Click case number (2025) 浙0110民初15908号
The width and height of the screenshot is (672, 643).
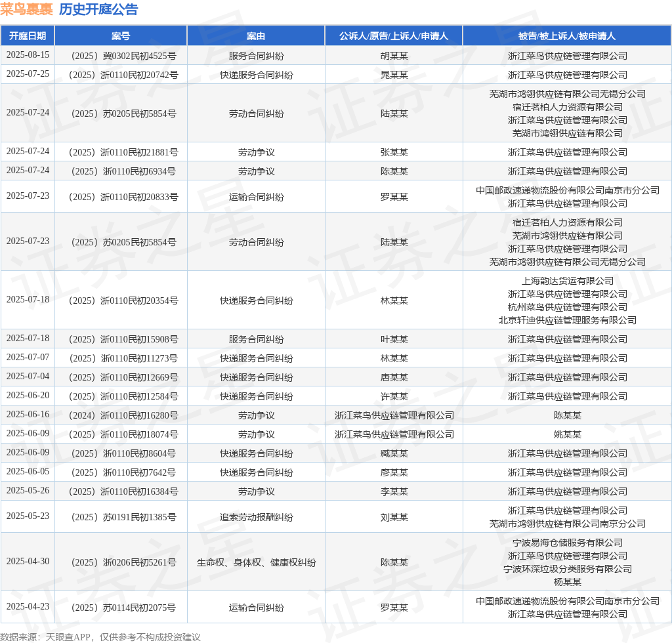click(123, 339)
